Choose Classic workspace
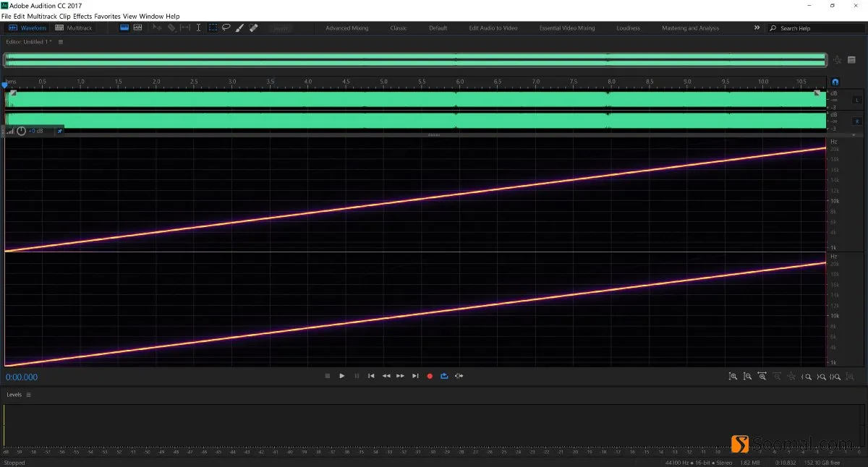This screenshot has width=868, height=467. 399,28
